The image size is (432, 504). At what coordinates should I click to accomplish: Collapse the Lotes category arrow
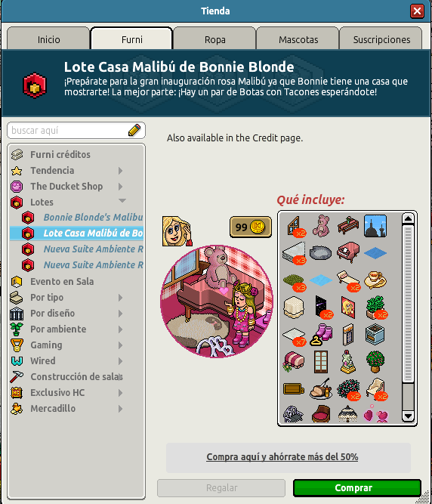click(122, 201)
